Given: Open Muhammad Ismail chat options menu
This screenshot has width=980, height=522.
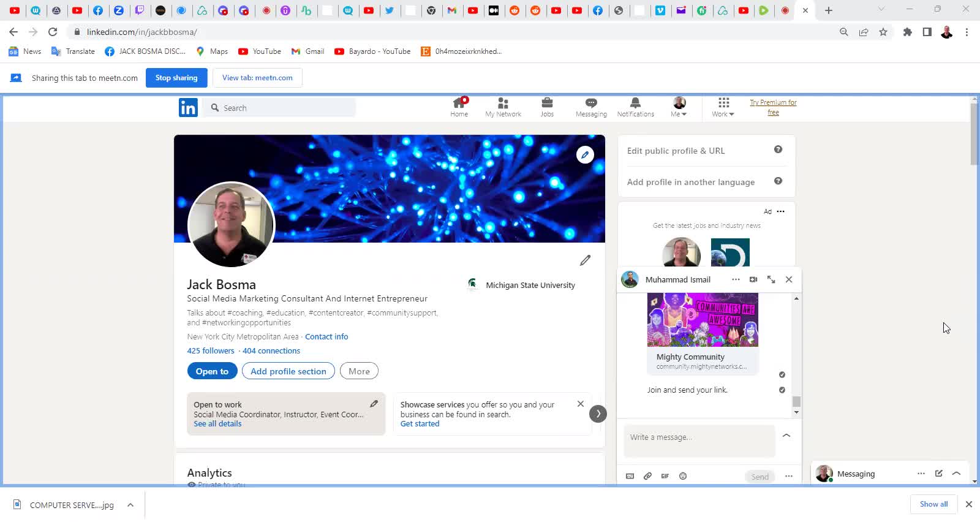Looking at the screenshot, I should pyautogui.click(x=736, y=279).
